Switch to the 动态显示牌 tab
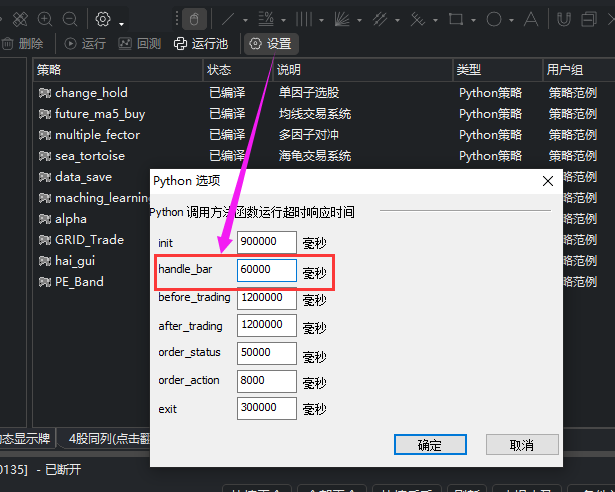Viewport: 615px width, 492px height. coord(26,438)
